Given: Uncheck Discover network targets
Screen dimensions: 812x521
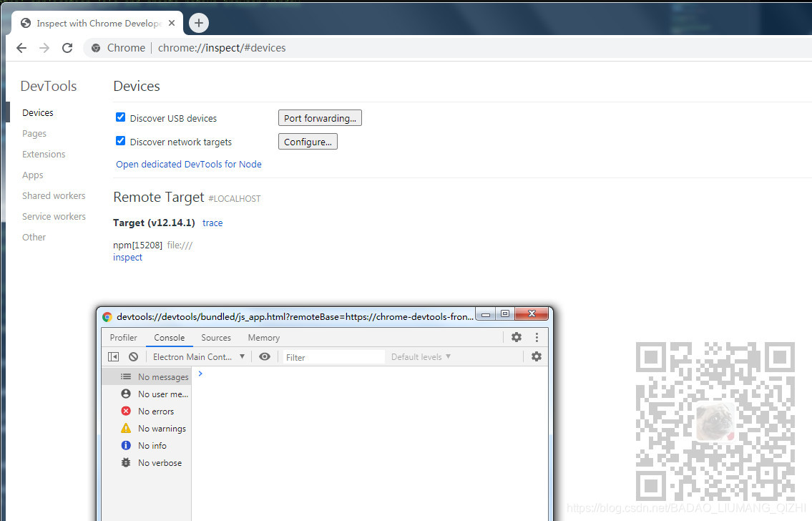Looking at the screenshot, I should (x=121, y=141).
